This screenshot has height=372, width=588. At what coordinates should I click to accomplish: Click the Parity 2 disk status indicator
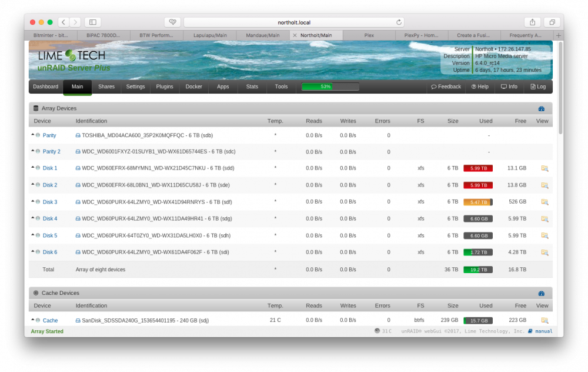[38, 151]
